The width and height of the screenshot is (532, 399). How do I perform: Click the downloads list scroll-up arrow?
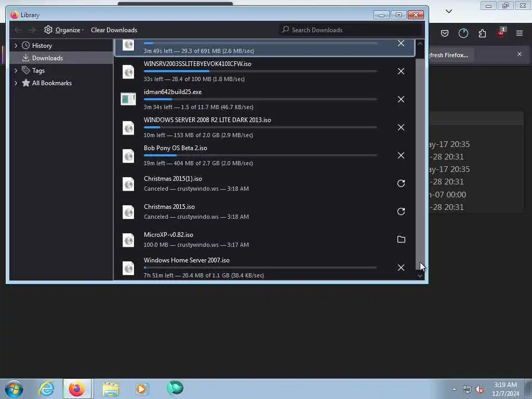tap(420, 44)
